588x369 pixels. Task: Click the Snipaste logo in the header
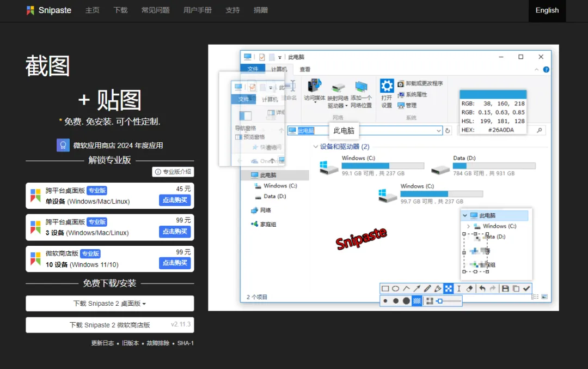[x=49, y=10]
